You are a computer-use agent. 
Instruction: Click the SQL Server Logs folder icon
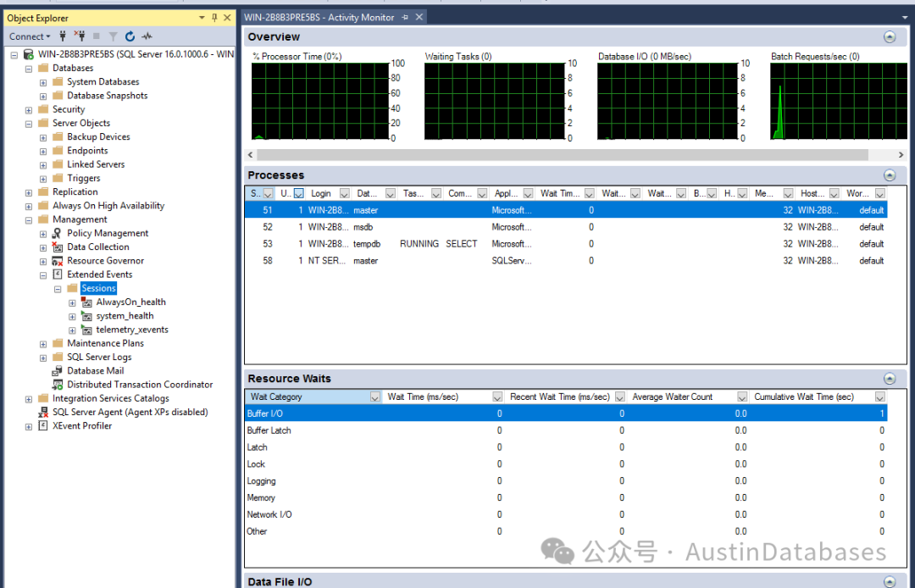pyautogui.click(x=58, y=357)
